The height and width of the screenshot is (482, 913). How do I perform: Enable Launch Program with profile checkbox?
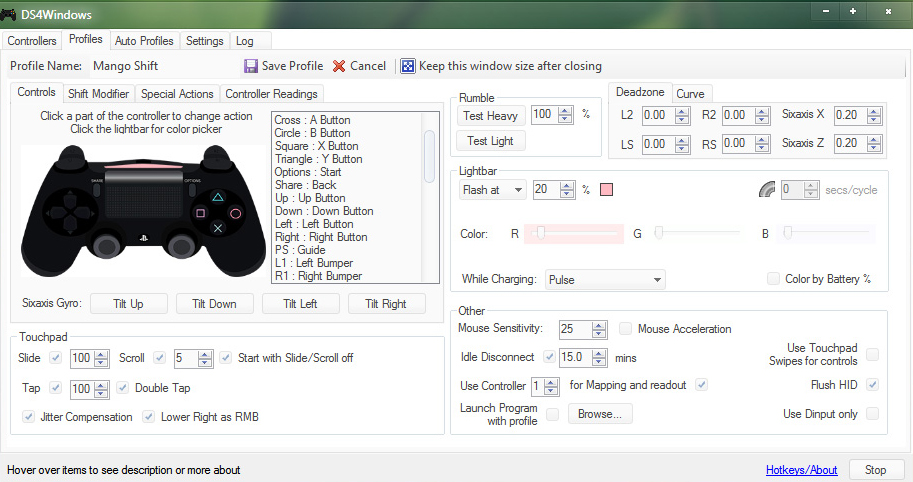[553, 414]
